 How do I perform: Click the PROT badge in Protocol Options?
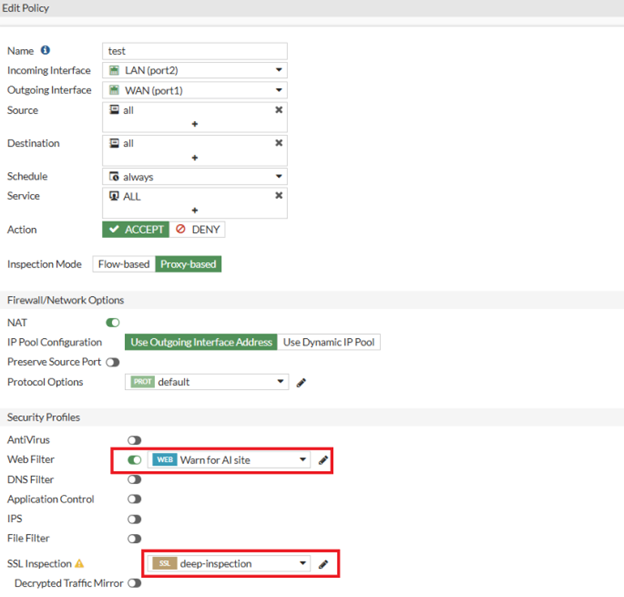pos(142,382)
